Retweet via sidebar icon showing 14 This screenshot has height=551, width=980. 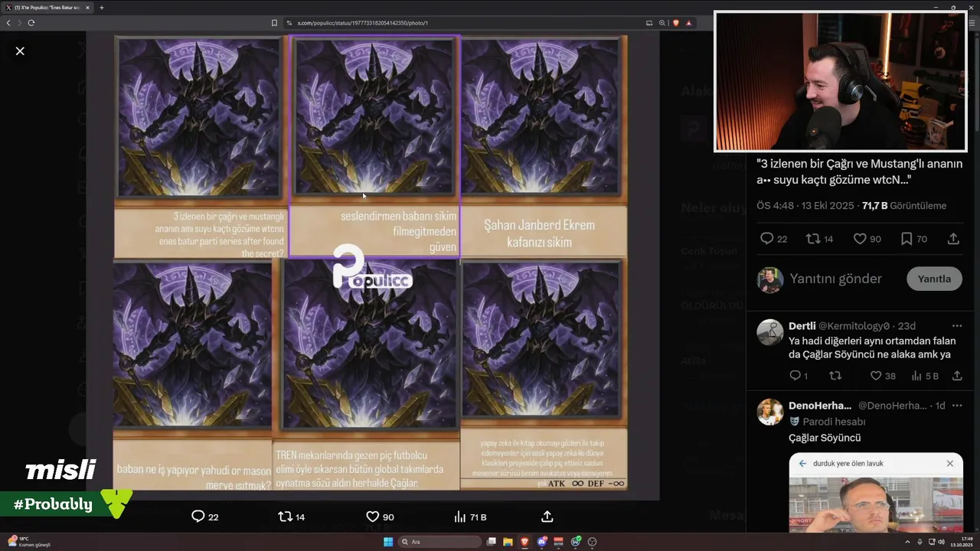pyautogui.click(x=813, y=239)
